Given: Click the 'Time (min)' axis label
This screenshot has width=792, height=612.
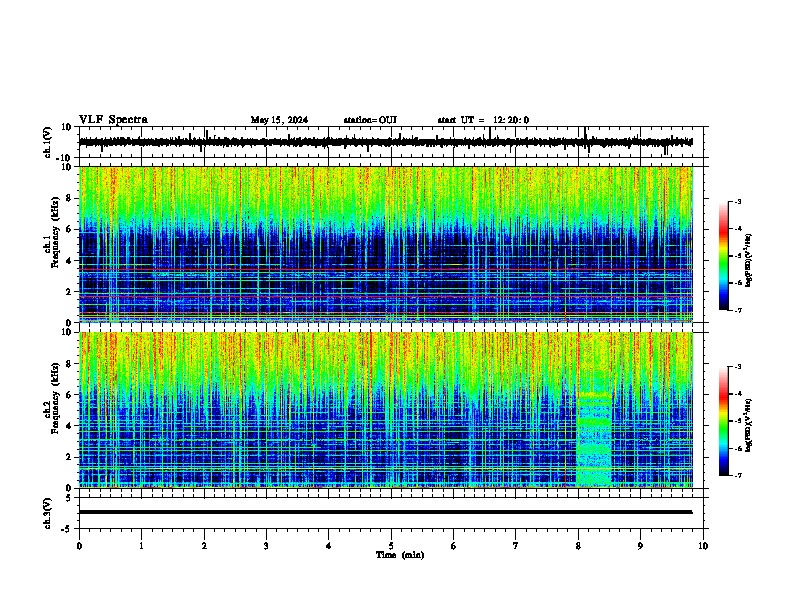Looking at the screenshot, I should coord(400,555).
